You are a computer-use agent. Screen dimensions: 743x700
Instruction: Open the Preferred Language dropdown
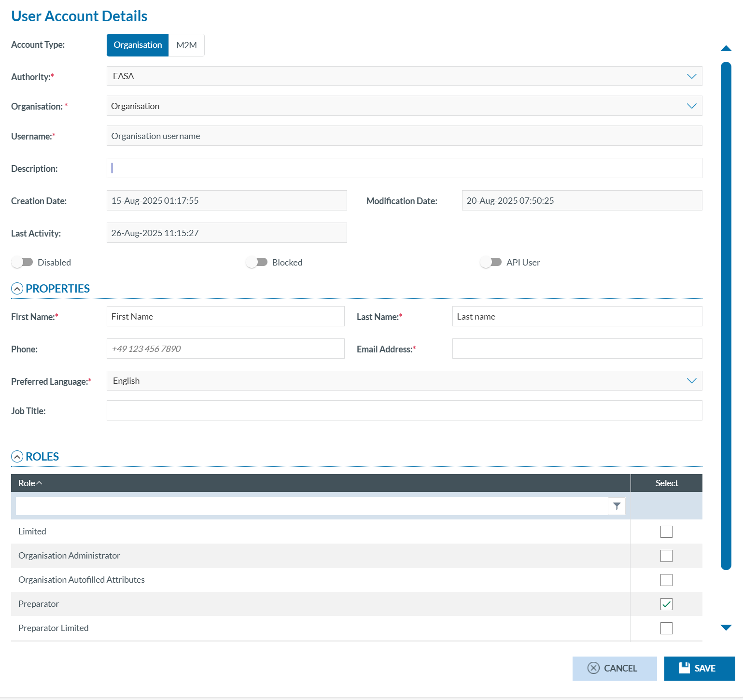coord(404,381)
